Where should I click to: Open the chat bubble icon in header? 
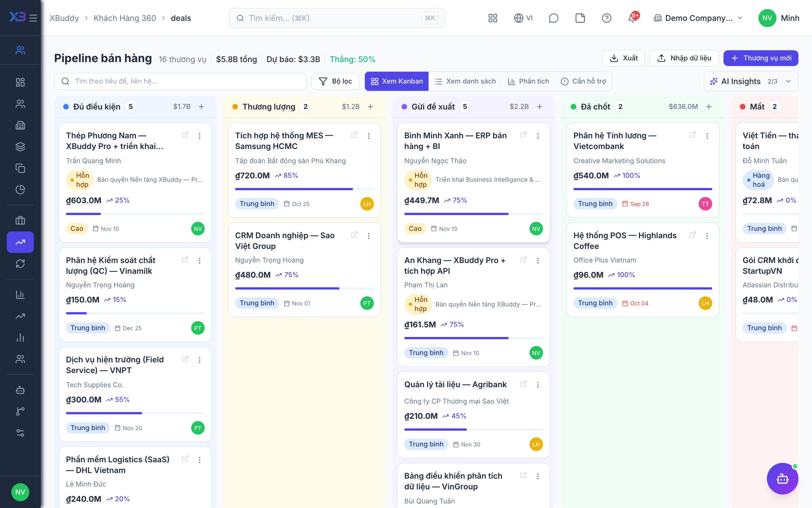(553, 18)
